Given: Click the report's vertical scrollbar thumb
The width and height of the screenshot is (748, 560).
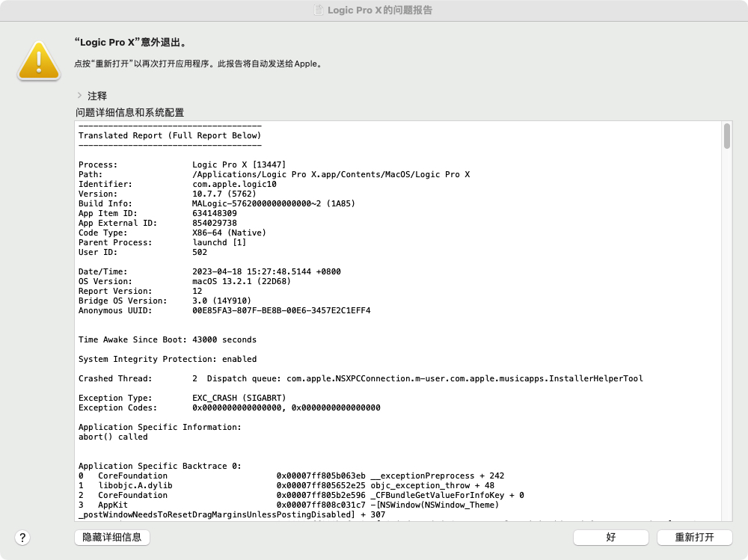Looking at the screenshot, I should (726, 136).
